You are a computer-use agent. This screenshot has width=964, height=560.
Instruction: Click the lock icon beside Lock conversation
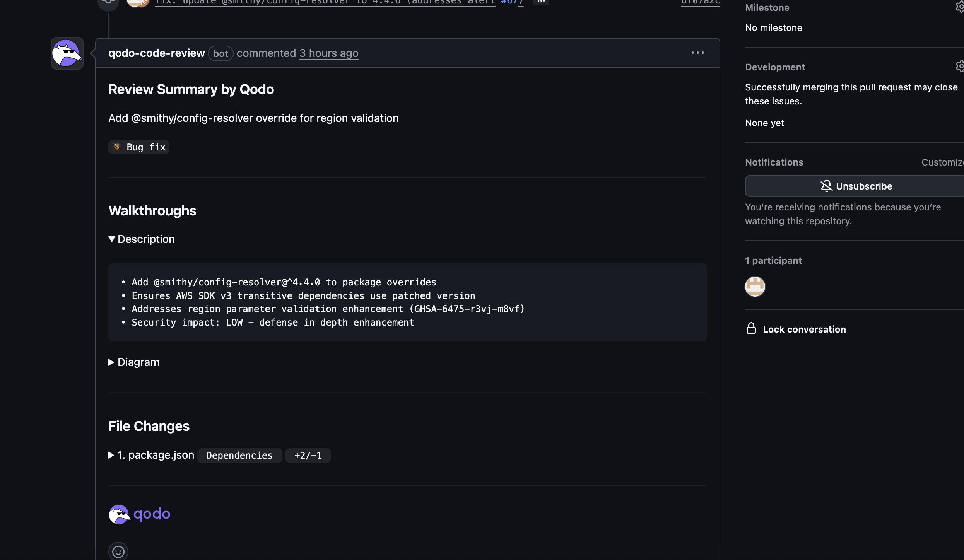pos(751,329)
